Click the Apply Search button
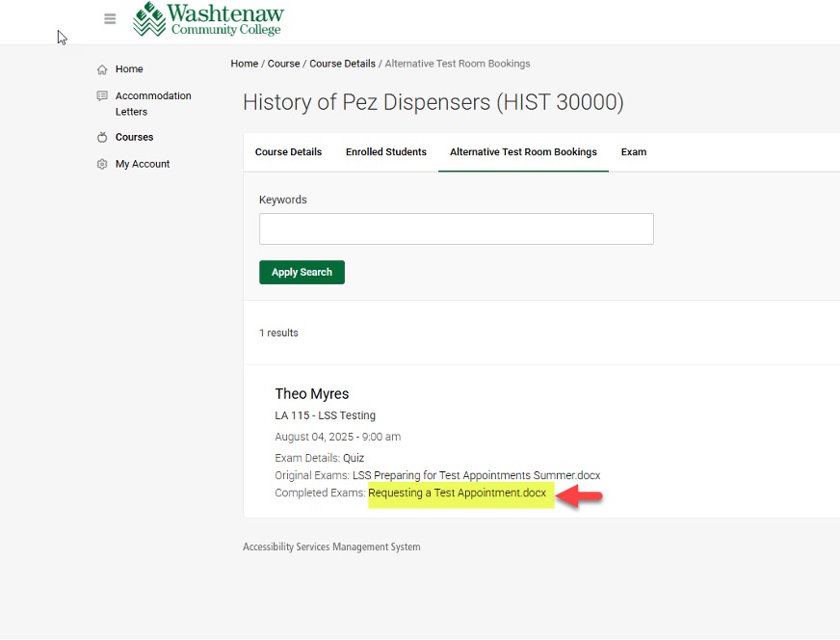Image resolution: width=840 pixels, height=640 pixels. click(302, 273)
